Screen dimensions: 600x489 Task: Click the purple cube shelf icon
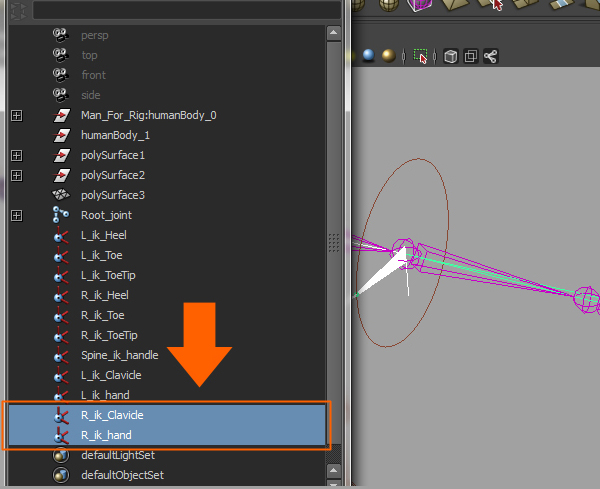pos(419,5)
